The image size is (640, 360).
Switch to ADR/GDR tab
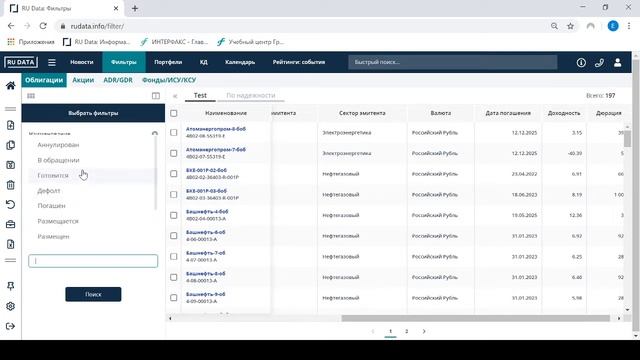coord(118,80)
